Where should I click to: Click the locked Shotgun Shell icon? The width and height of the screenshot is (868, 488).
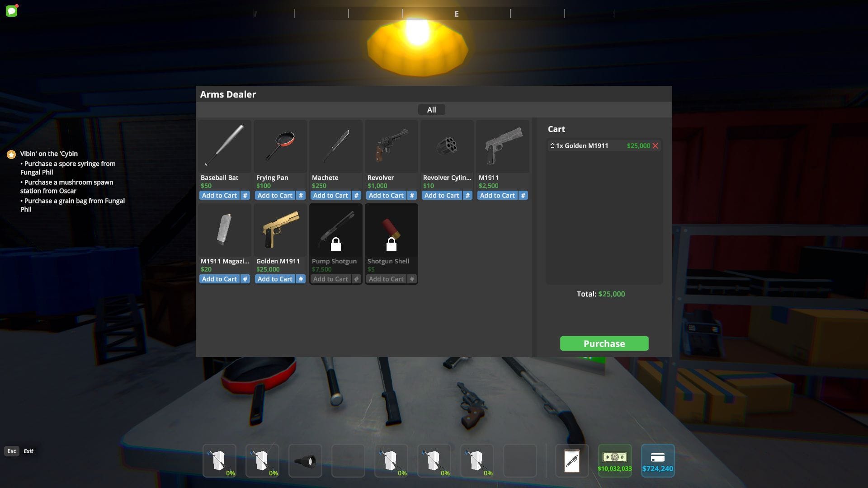391,230
